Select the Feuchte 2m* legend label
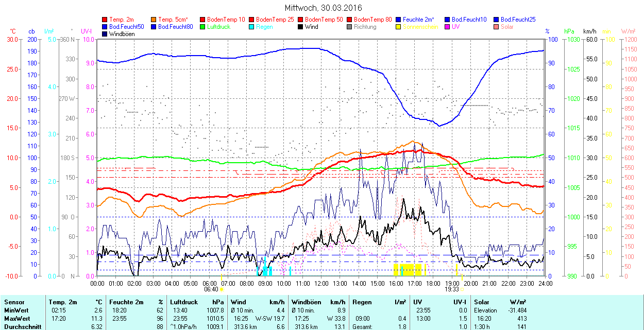The width and height of the screenshot is (644, 330). (418, 20)
